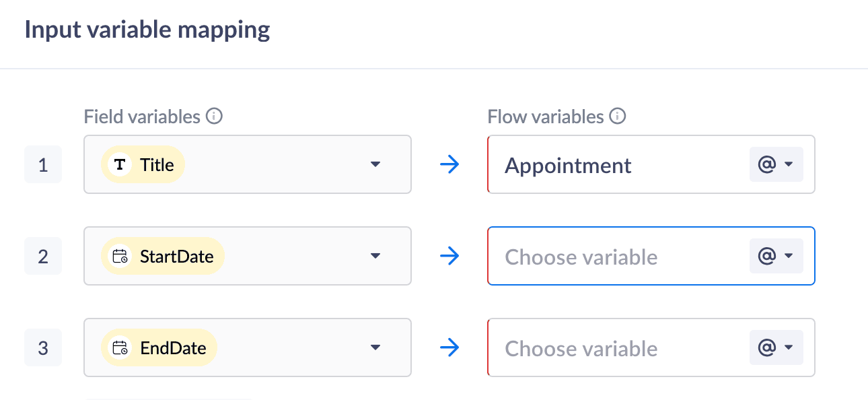
Task: Open the @ variable picker for Appointment
Action: 776,165
